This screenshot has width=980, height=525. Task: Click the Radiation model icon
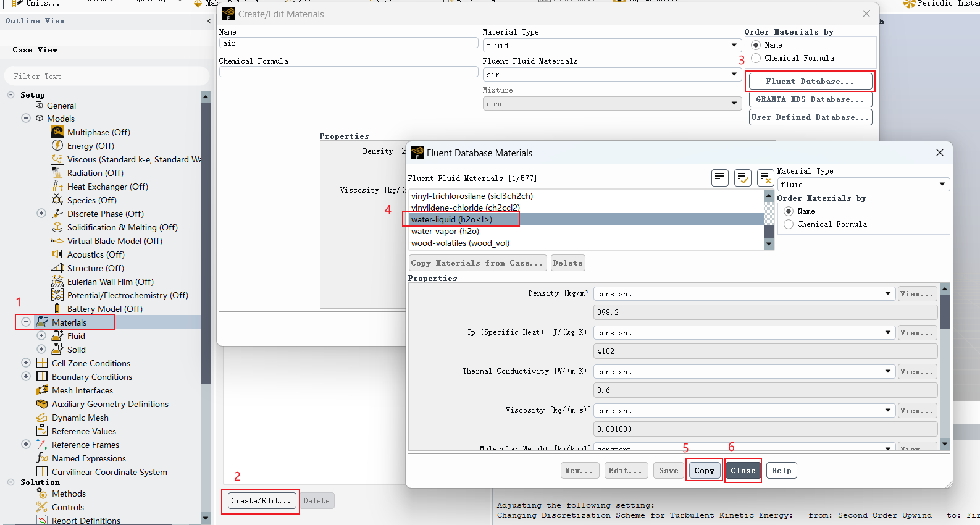pos(57,172)
